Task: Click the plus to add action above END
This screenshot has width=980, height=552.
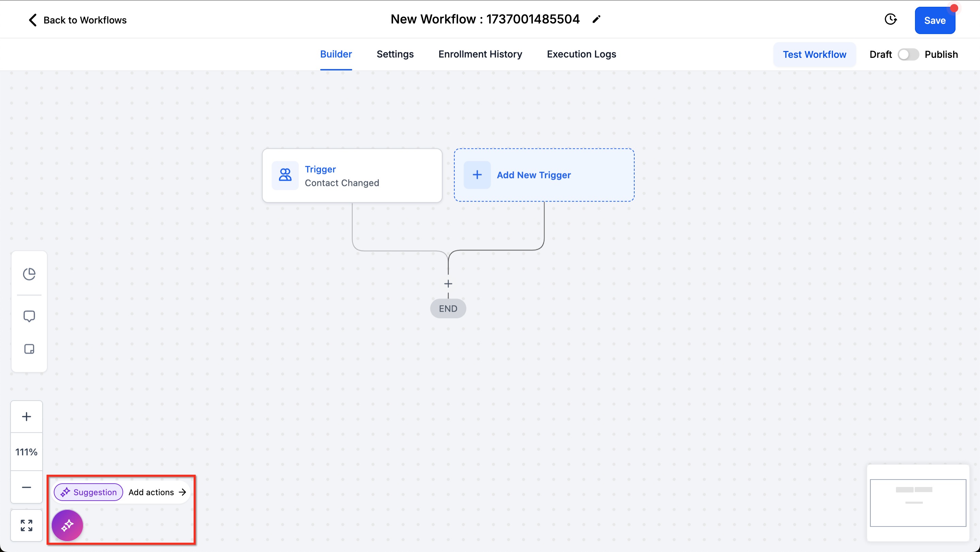Action: (448, 284)
